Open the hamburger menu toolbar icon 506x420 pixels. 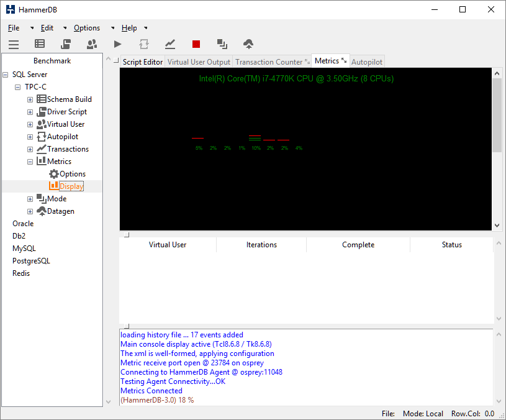tap(14, 44)
